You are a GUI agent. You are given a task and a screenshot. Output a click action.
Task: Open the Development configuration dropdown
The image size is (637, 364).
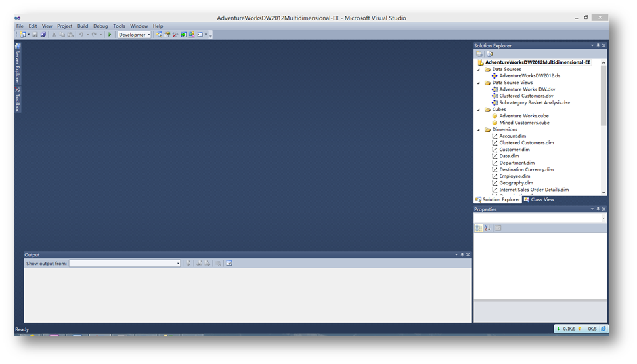[135, 35]
